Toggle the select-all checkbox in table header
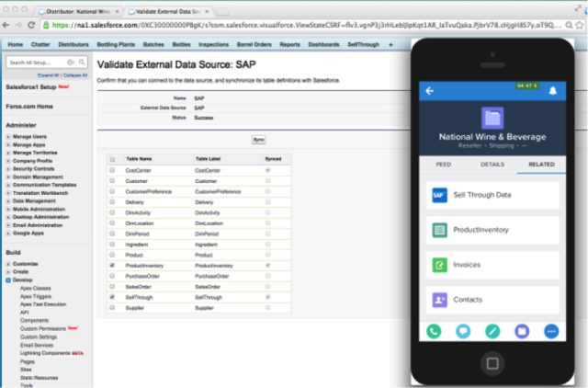Image resolution: width=588 pixels, height=388 pixels. click(112, 158)
